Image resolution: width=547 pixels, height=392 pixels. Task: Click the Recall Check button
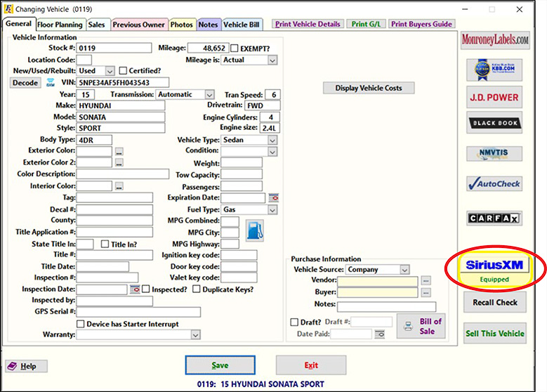click(495, 302)
